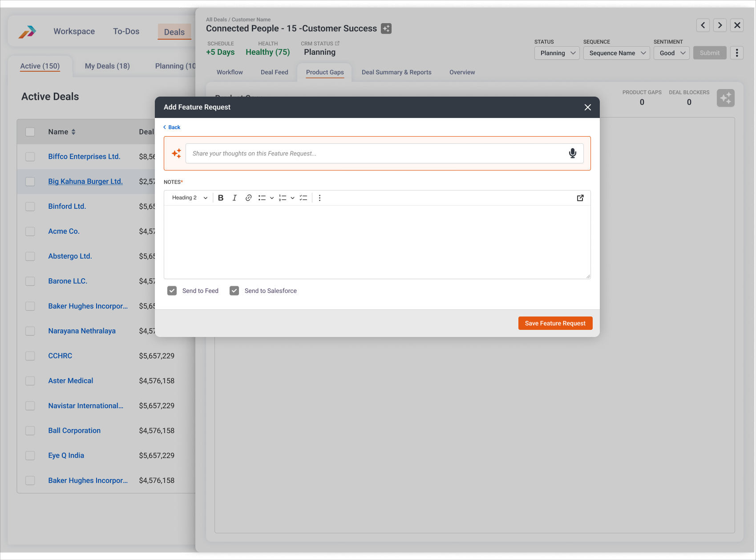Toggle bold formatting in notes
Image resolution: width=756 pixels, height=560 pixels.
click(x=221, y=198)
